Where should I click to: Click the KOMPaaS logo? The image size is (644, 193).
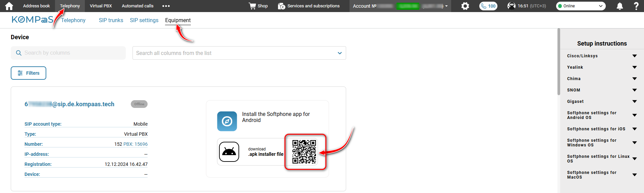coord(33,20)
